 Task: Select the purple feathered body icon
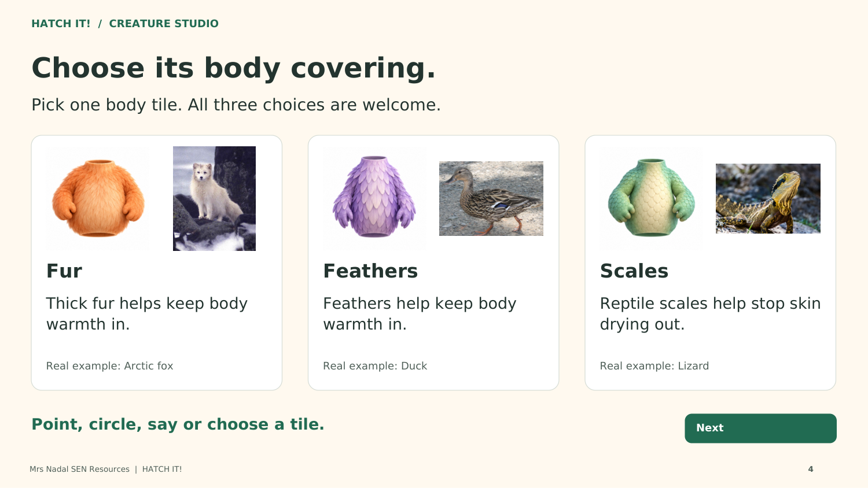[374, 197]
